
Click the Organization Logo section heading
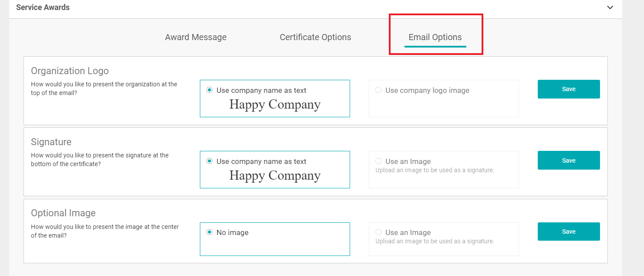pyautogui.click(x=70, y=71)
